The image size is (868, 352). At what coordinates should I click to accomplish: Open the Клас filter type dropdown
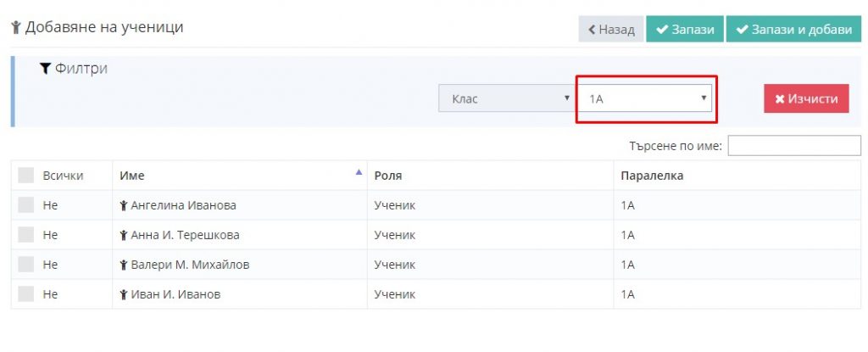tap(507, 98)
